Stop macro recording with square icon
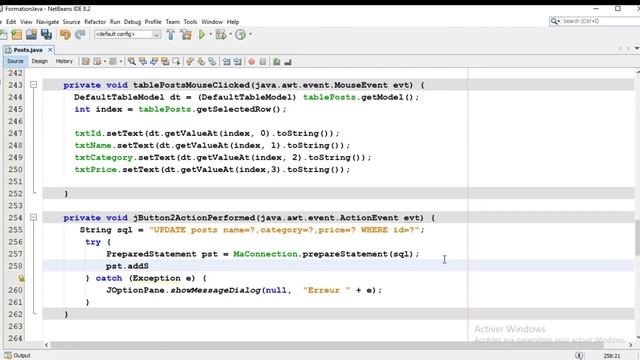This screenshot has width=640, height=360. [x=263, y=62]
